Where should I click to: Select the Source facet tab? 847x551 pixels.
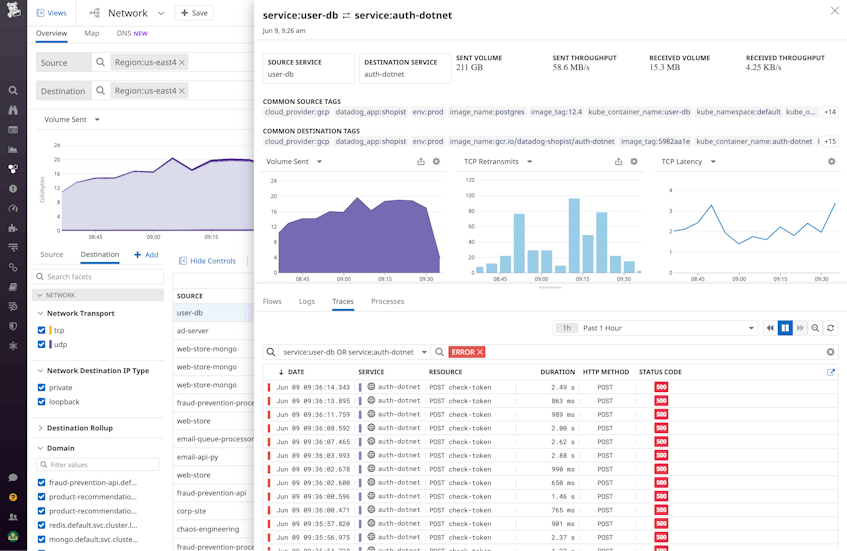pyautogui.click(x=52, y=254)
